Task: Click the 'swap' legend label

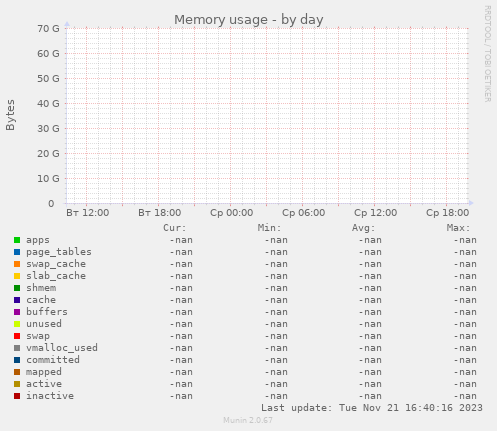Action: tap(38, 336)
